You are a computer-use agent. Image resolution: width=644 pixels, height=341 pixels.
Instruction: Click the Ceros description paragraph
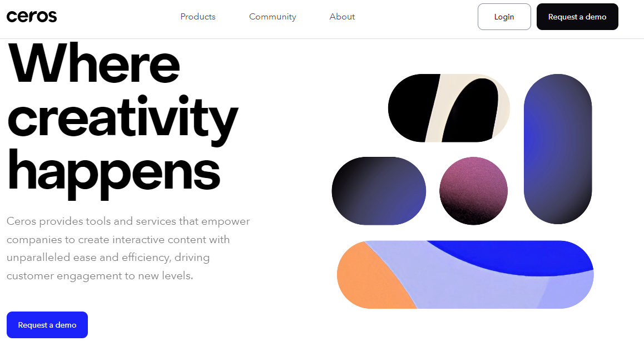[x=128, y=249]
